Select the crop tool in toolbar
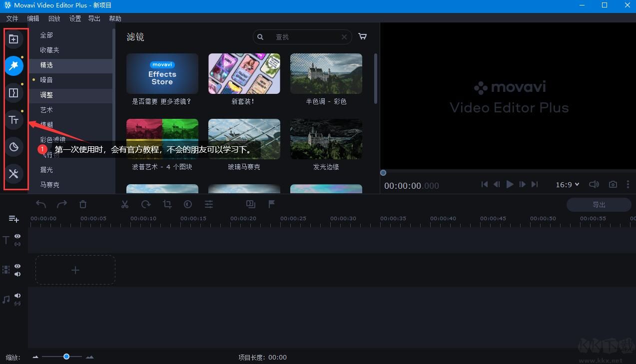This screenshot has height=364, width=636. point(167,204)
